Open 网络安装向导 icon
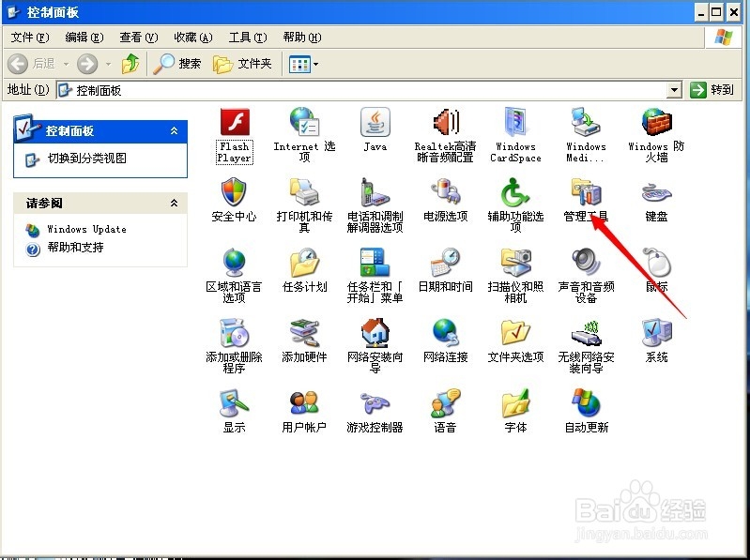Viewport: 750px width, 560px height. tap(375, 333)
